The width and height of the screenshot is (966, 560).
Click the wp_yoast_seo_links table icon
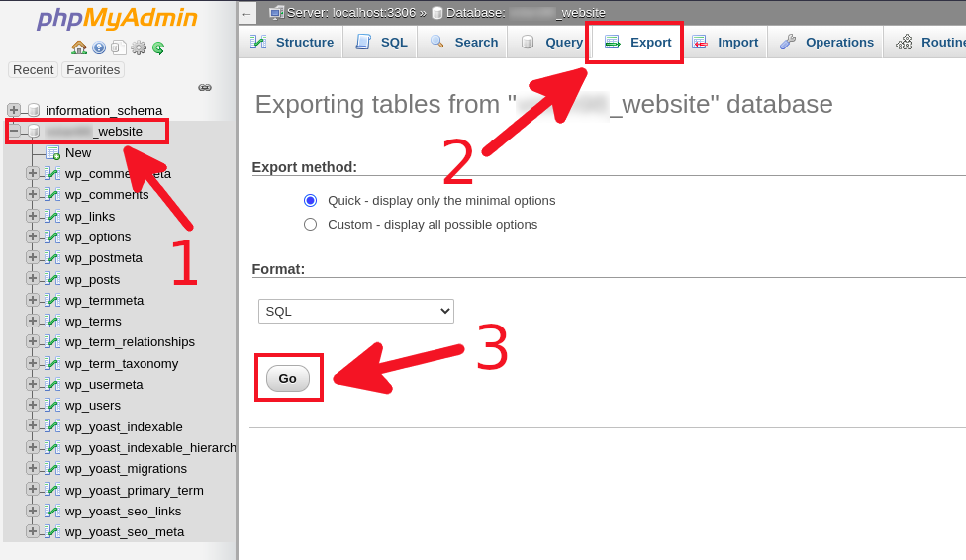tap(53, 511)
